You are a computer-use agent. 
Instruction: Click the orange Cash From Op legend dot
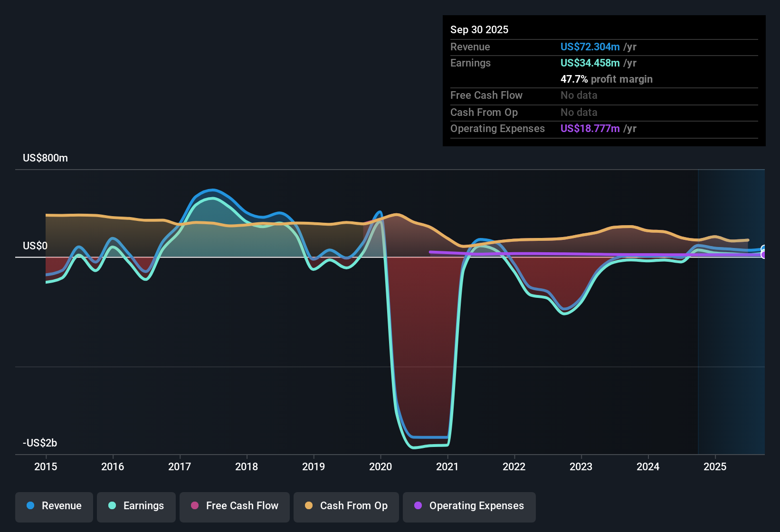[308, 506]
